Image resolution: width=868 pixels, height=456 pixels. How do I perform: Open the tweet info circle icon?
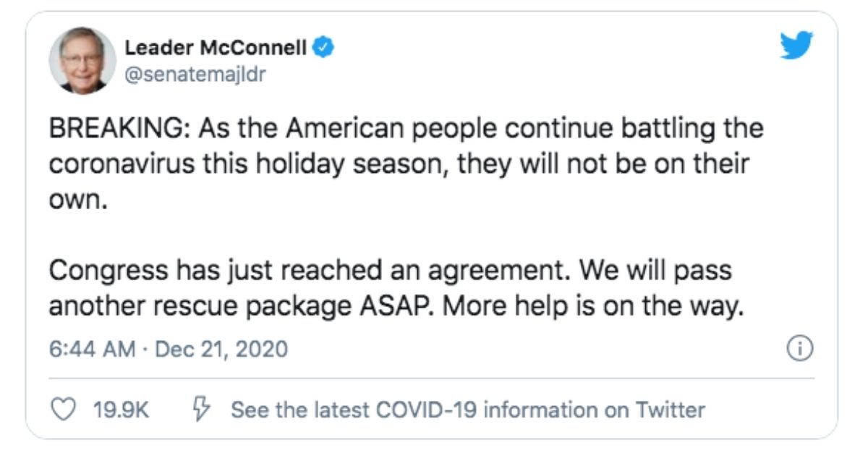[x=796, y=349]
